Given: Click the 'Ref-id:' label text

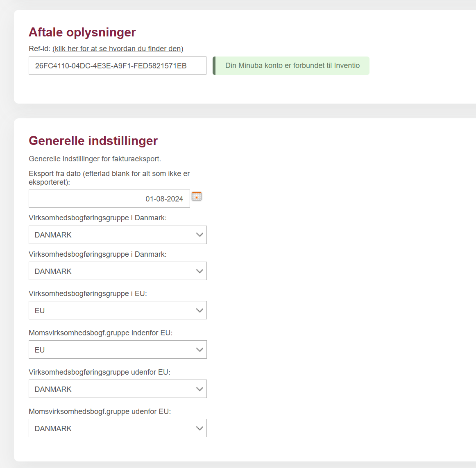Looking at the screenshot, I should point(39,49).
